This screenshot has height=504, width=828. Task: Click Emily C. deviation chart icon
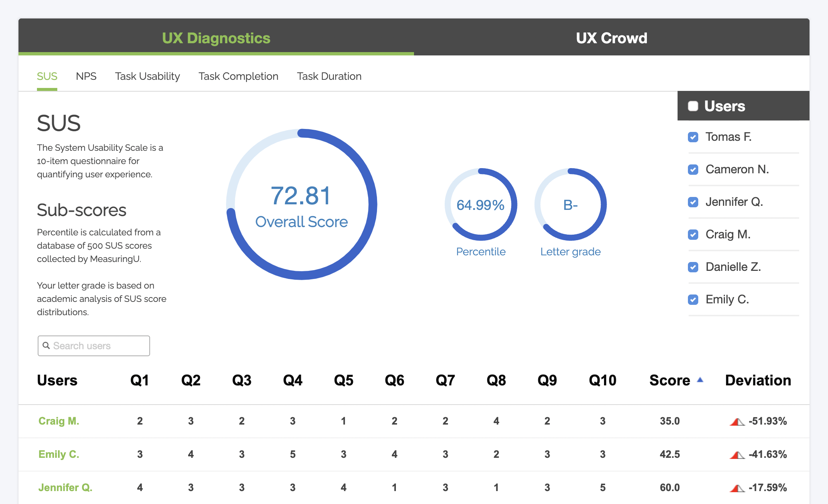tap(737, 455)
